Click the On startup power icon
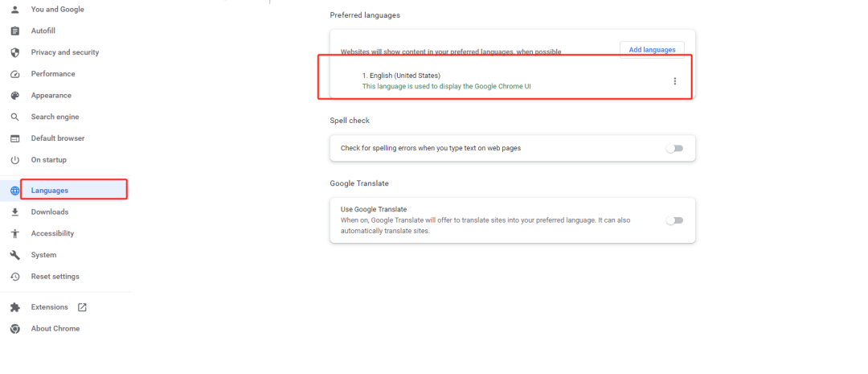Image resolution: width=868 pixels, height=374 pixels. point(15,160)
